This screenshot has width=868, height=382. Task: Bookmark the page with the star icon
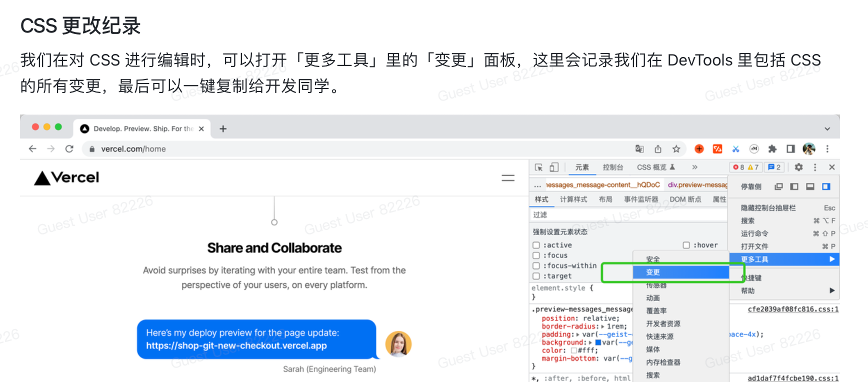(x=676, y=148)
